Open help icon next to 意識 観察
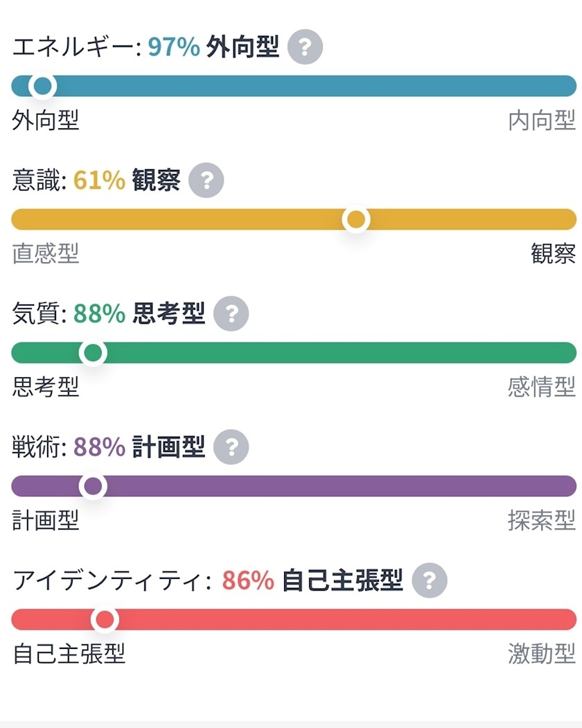The height and width of the screenshot is (728, 582). tap(206, 180)
